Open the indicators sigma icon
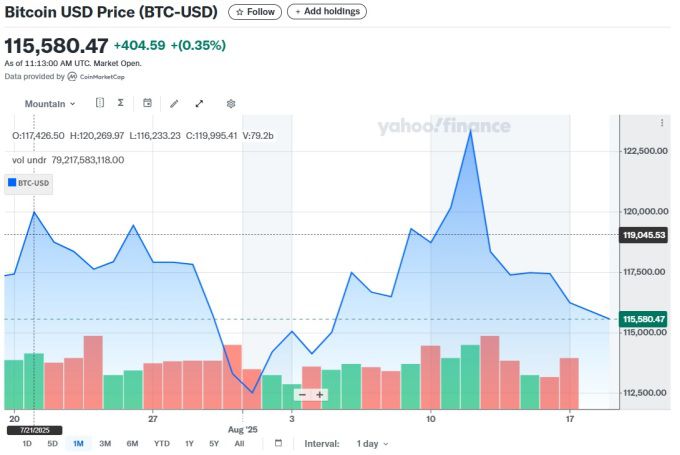Image resolution: width=680 pixels, height=455 pixels. (x=120, y=103)
